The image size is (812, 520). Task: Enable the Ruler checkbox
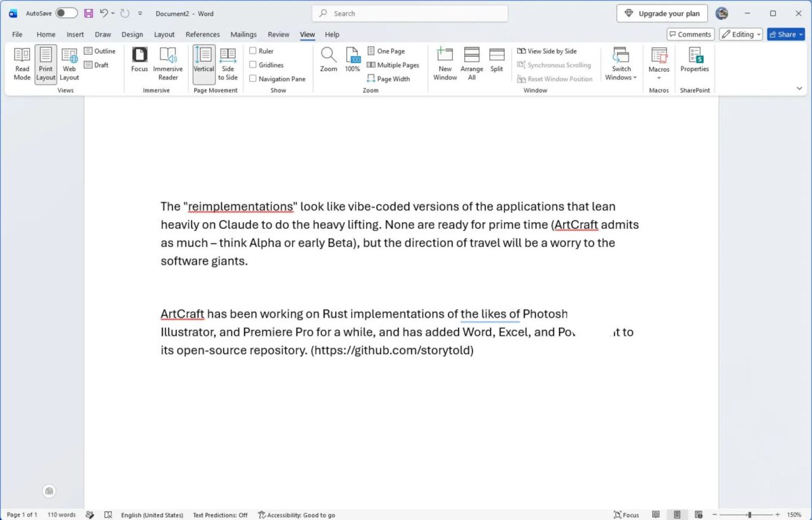pos(253,51)
